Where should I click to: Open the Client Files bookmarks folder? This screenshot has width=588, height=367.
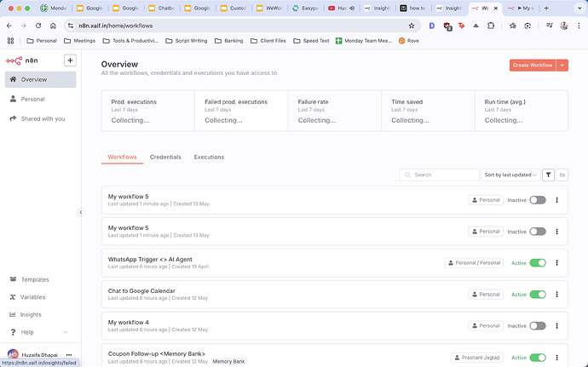(268, 41)
